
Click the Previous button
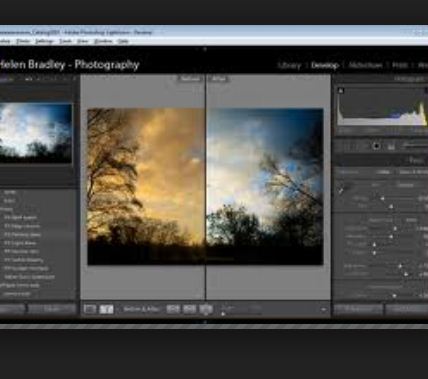click(358, 309)
